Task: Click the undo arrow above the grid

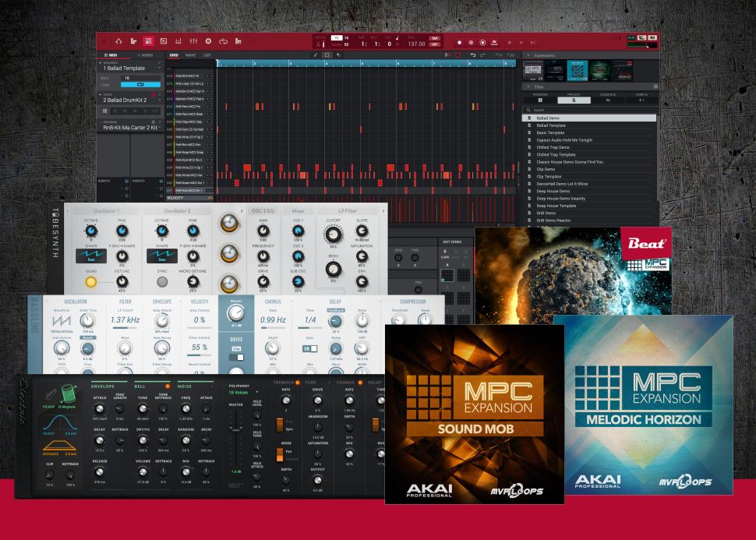Action: point(473,55)
